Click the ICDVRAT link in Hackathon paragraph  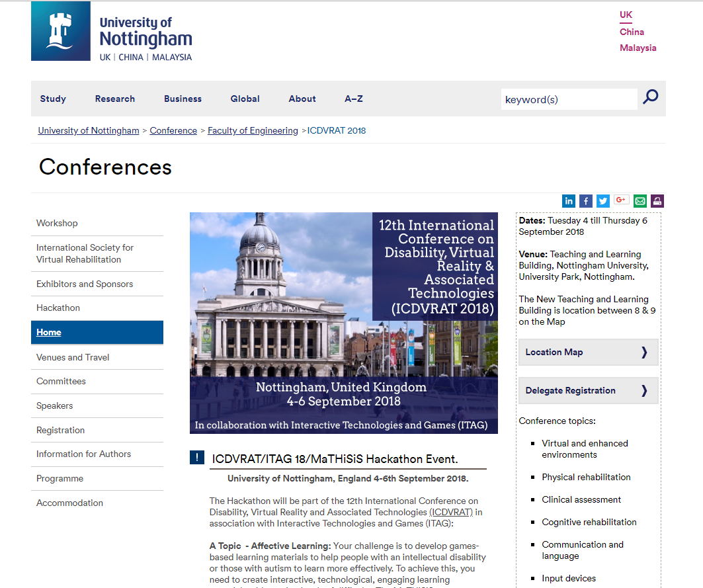pos(451,512)
